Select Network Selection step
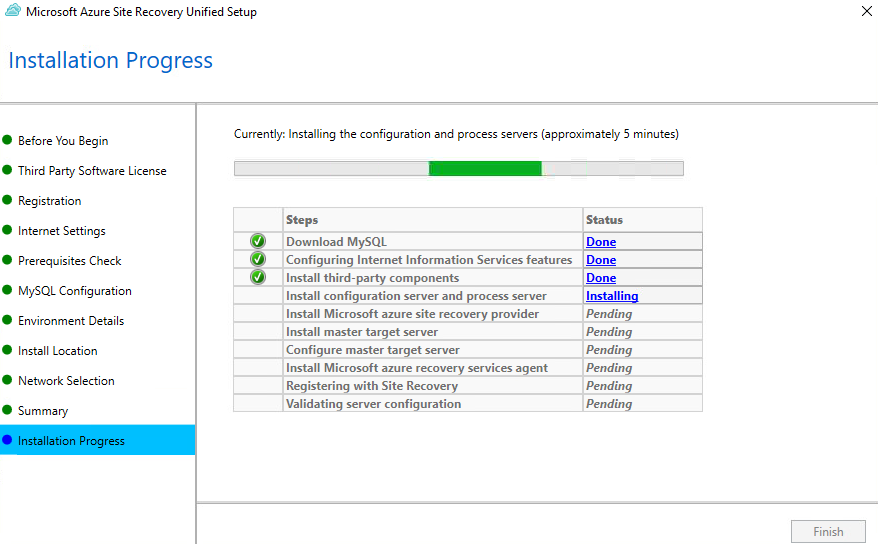 [x=66, y=381]
